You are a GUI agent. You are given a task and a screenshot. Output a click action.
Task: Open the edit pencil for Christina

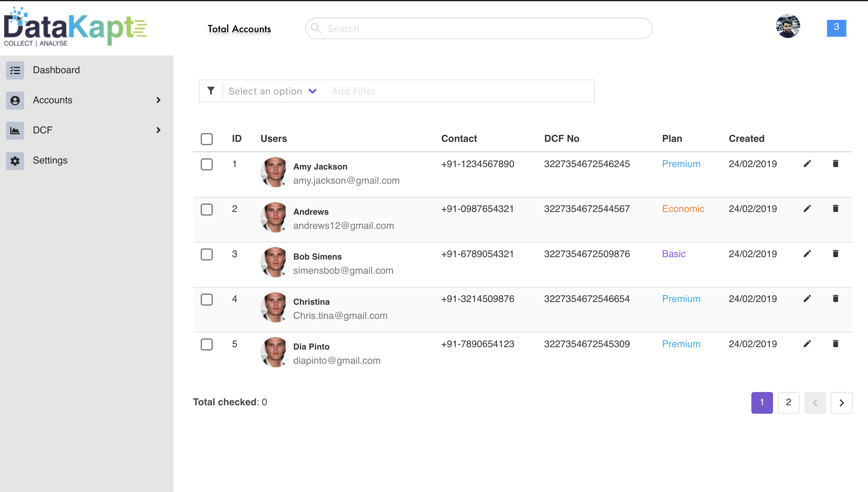point(807,299)
